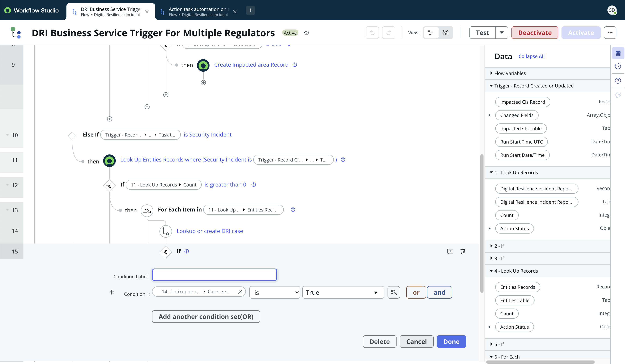
Task: Add annotation with the comment plus icon
Action: (x=450, y=251)
